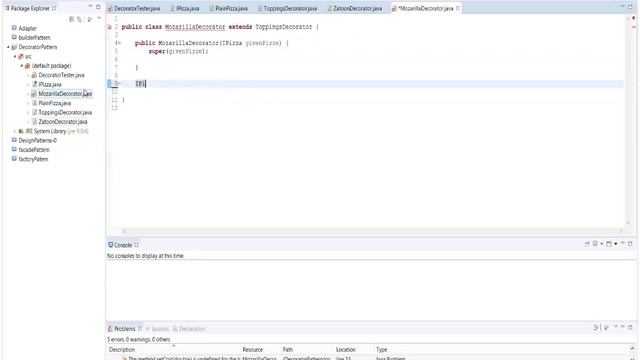
Task: Click the DecoratorPattern project folder icon
Action: point(14,47)
